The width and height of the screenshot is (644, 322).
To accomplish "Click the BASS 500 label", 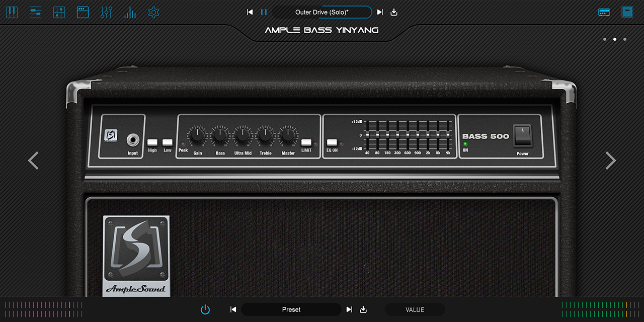I will click(486, 136).
